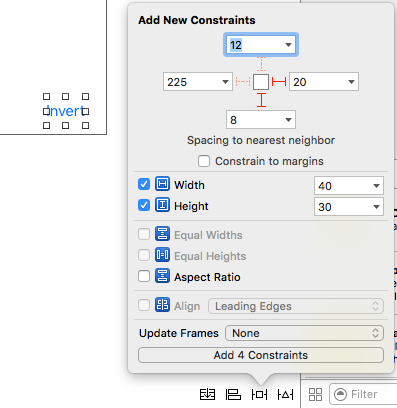397x408 pixels.
Task: Open the Add New Constraints pin icon
Action: tap(259, 394)
